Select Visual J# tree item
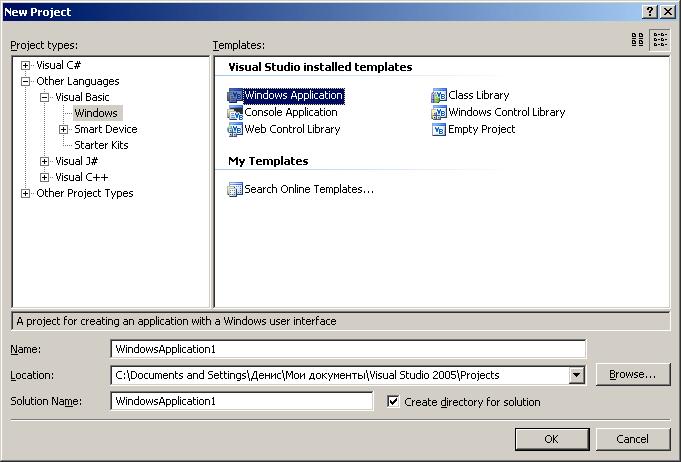Screen dimensions: 681x462 [x=76, y=161]
